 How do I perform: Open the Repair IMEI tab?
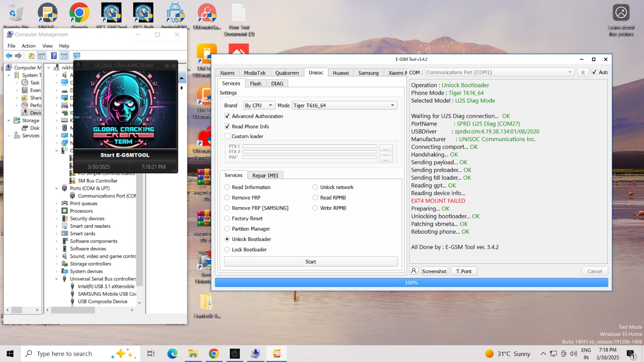[265, 175]
